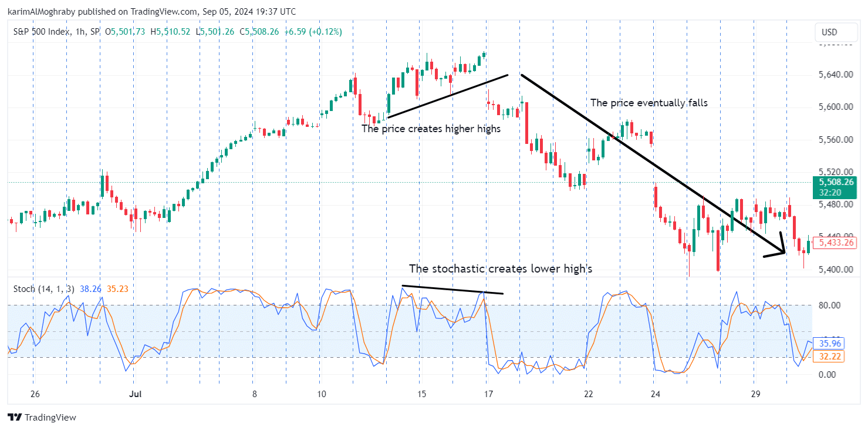Click the red 5,433.26 price label
This screenshot has height=430, width=868.
836,242
